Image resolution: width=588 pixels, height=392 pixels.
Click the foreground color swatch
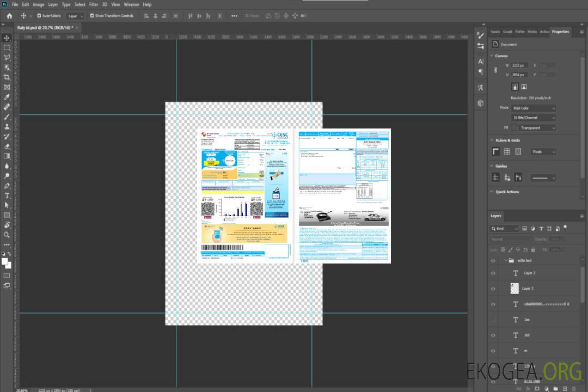5,261
